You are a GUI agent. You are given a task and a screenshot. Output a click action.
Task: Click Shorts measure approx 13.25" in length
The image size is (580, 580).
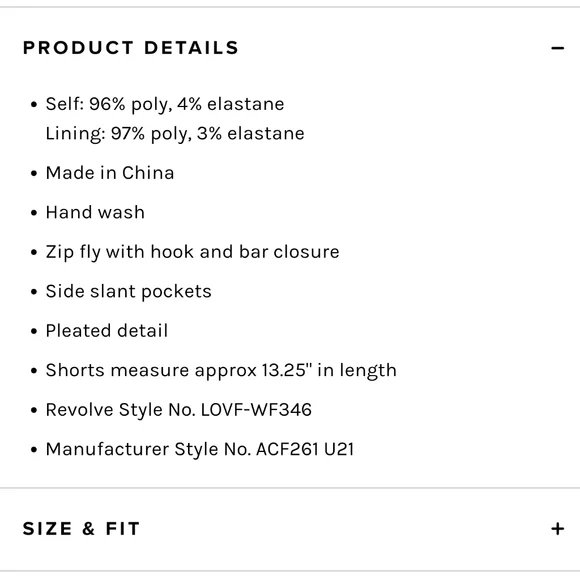click(x=221, y=371)
